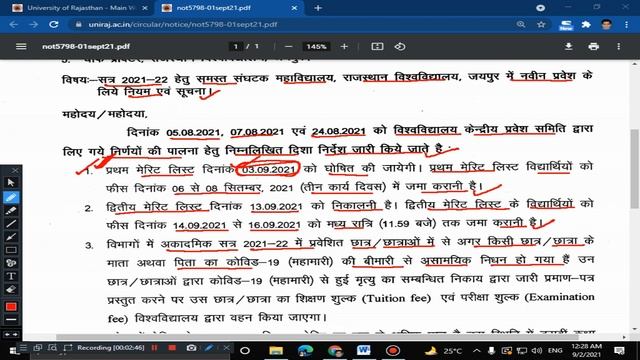Take a screenshot with camera icon
This screenshot has width=640, height=360.
(191, 348)
